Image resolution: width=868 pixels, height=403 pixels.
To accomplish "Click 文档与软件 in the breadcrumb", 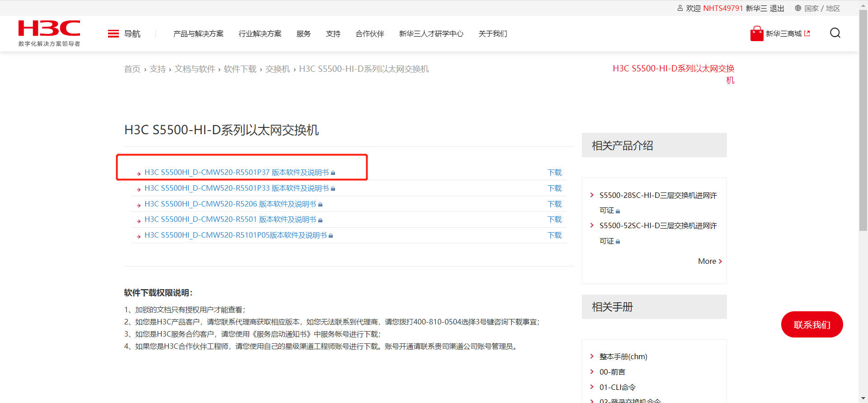I will point(195,69).
